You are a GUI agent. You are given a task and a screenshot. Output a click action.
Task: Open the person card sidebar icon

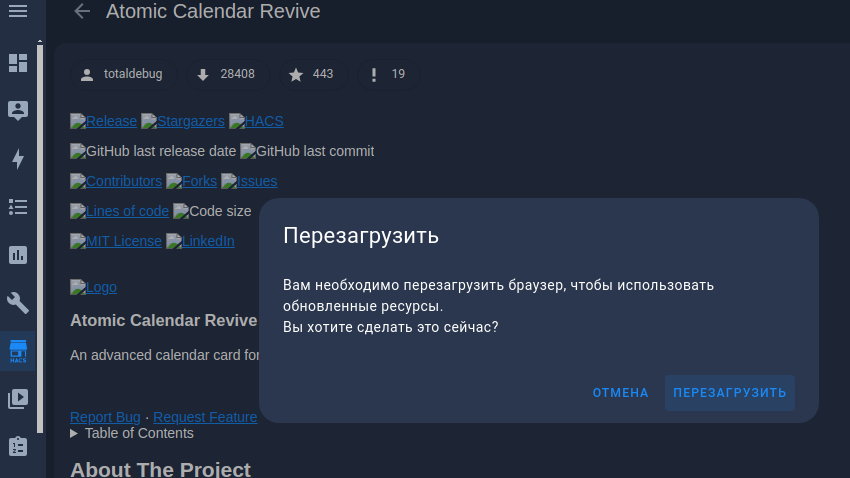point(18,111)
